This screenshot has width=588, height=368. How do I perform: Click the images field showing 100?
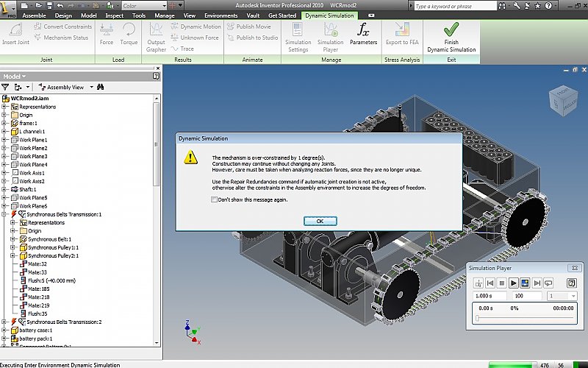[527, 296]
